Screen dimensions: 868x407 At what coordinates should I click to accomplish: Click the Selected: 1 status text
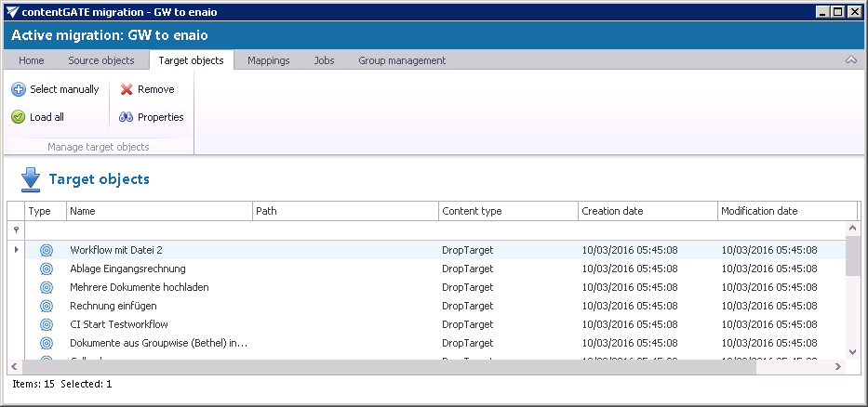tap(87, 384)
